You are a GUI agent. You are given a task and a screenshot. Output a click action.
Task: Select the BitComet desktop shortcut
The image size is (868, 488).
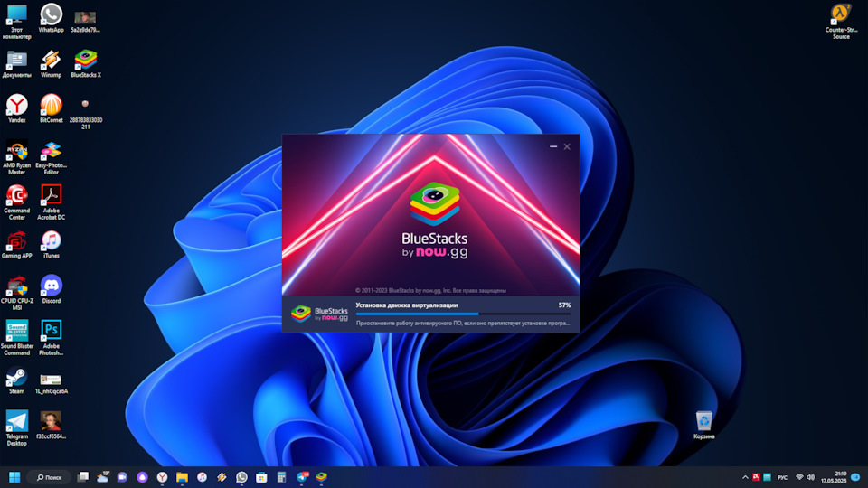51,108
